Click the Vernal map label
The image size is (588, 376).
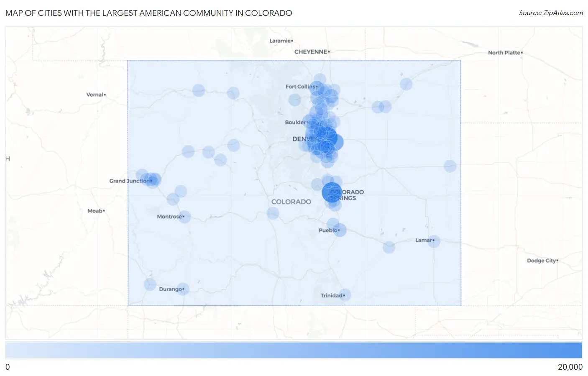click(95, 95)
